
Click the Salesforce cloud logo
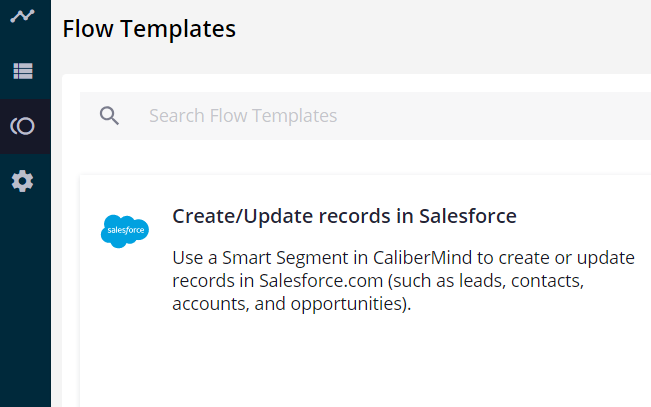point(125,230)
